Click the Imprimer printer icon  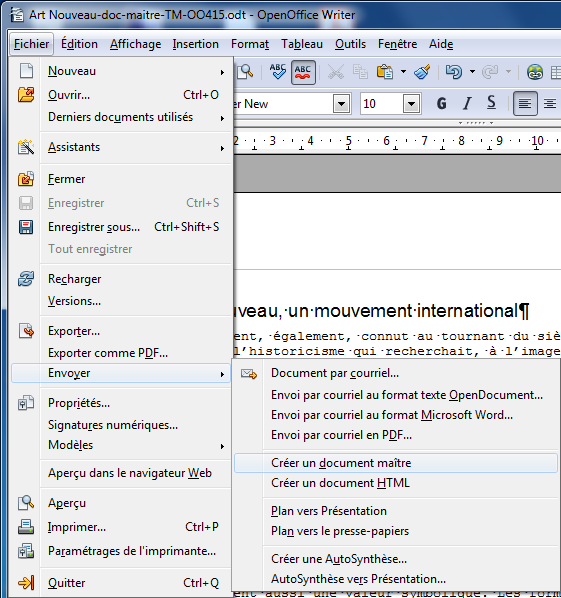26,527
